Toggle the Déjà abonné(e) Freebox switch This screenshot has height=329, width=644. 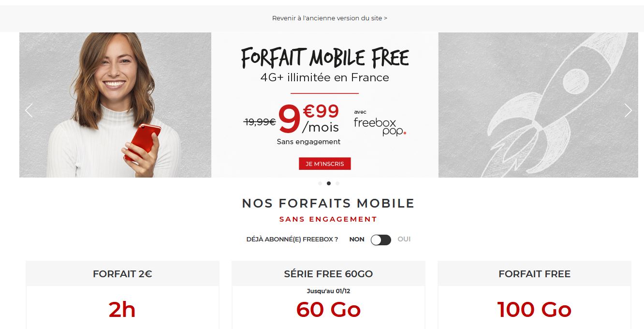[381, 239]
